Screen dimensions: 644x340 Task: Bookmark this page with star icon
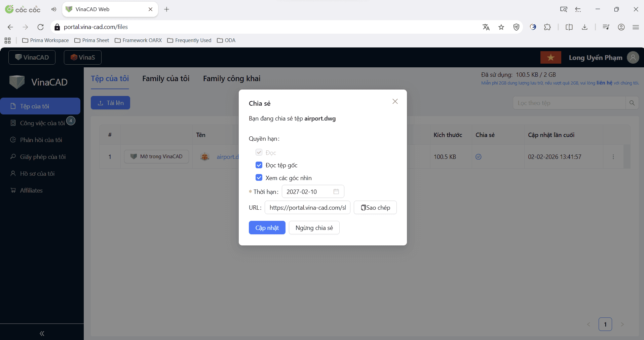(x=501, y=27)
